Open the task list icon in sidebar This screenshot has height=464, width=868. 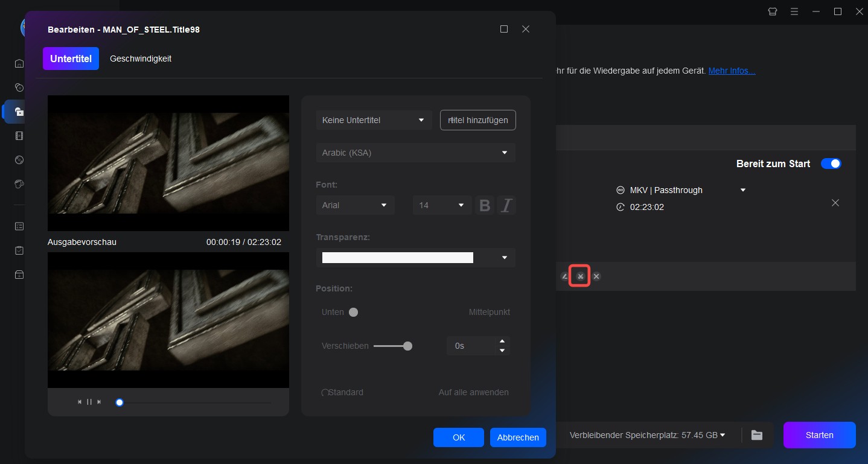pos(19,226)
